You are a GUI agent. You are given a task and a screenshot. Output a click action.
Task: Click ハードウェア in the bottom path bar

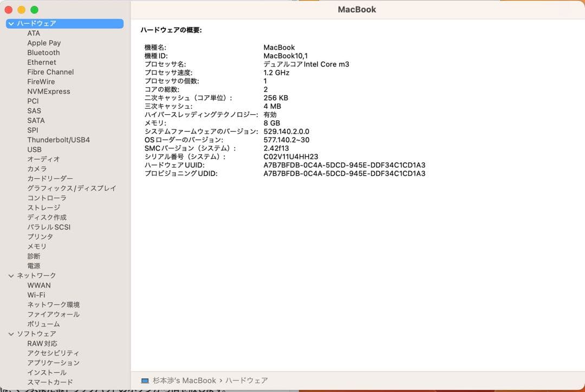click(246, 381)
